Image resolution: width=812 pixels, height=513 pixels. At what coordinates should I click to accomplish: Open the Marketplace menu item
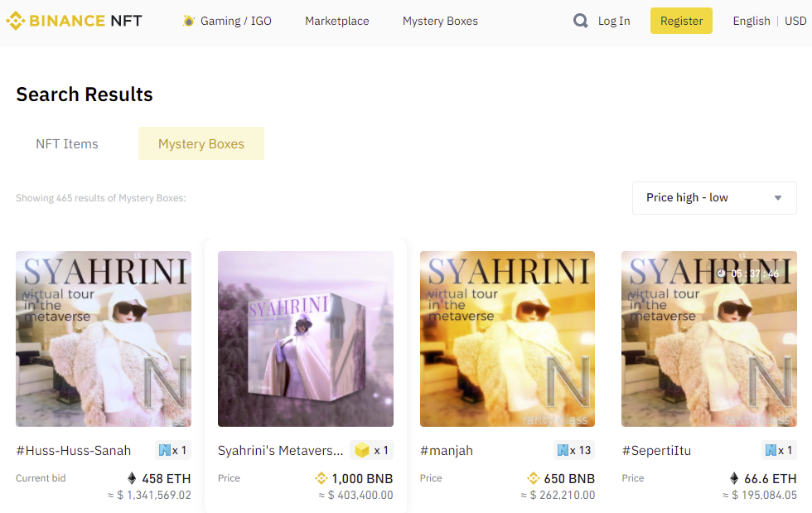pos(337,21)
